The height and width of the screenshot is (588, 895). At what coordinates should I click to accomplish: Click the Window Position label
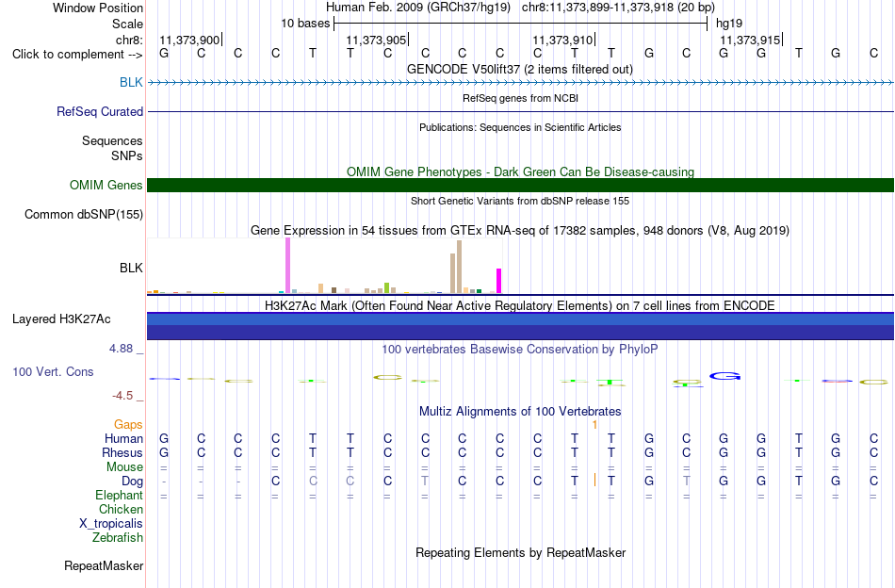click(98, 8)
